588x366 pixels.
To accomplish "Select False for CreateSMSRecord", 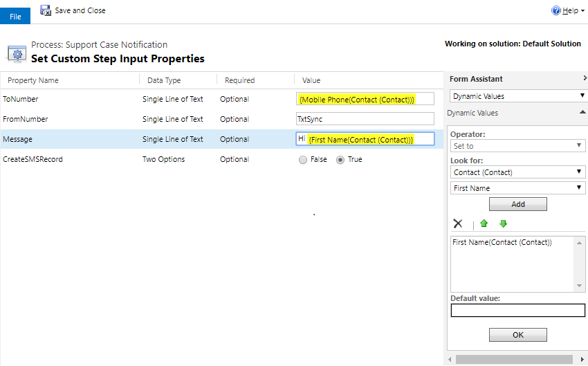I will (x=303, y=160).
